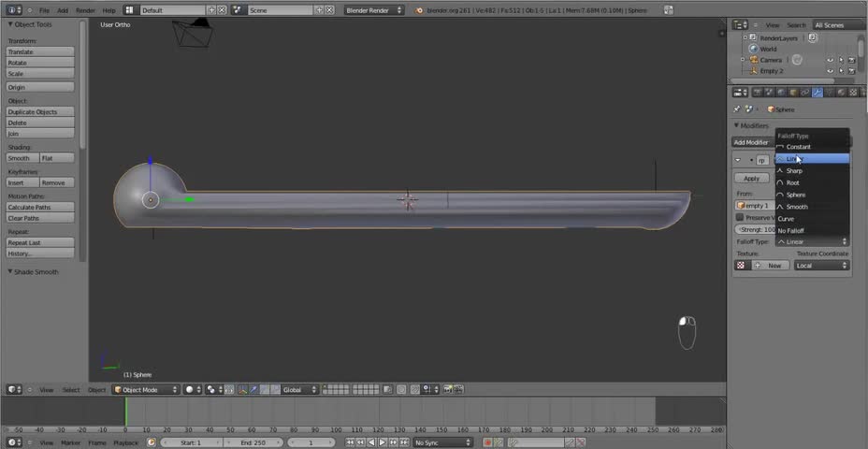This screenshot has height=449, width=868.
Task: Toggle the 3D manipulator widget icon
Action: click(x=243, y=390)
